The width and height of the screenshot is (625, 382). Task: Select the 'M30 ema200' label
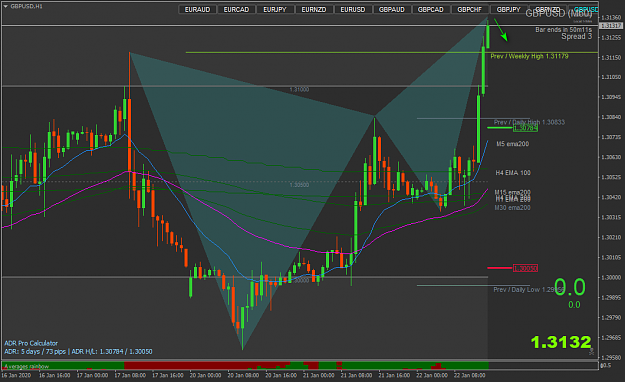(513, 208)
